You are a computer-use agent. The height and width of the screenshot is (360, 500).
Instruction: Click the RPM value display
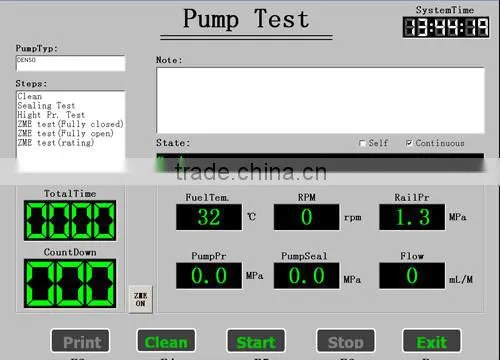pos(307,217)
